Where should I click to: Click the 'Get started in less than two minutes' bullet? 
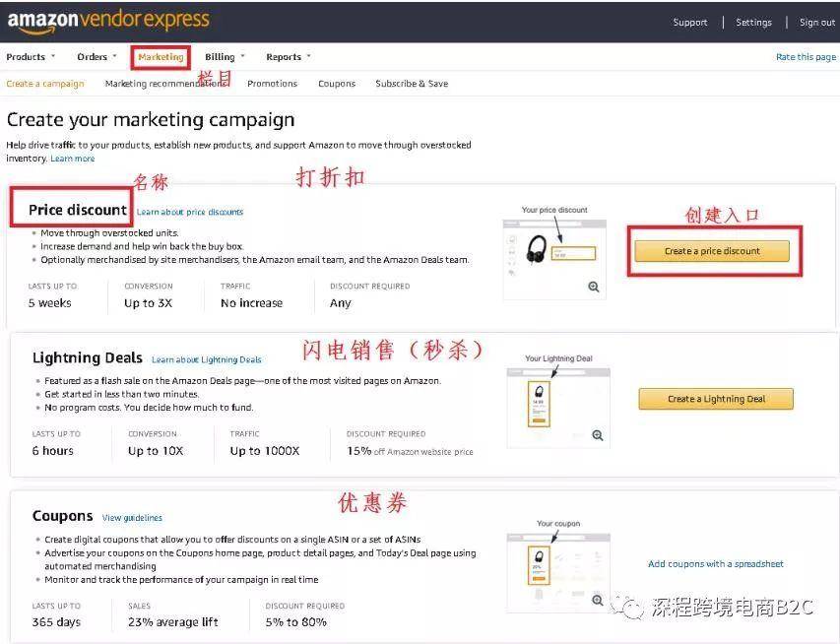click(x=121, y=394)
